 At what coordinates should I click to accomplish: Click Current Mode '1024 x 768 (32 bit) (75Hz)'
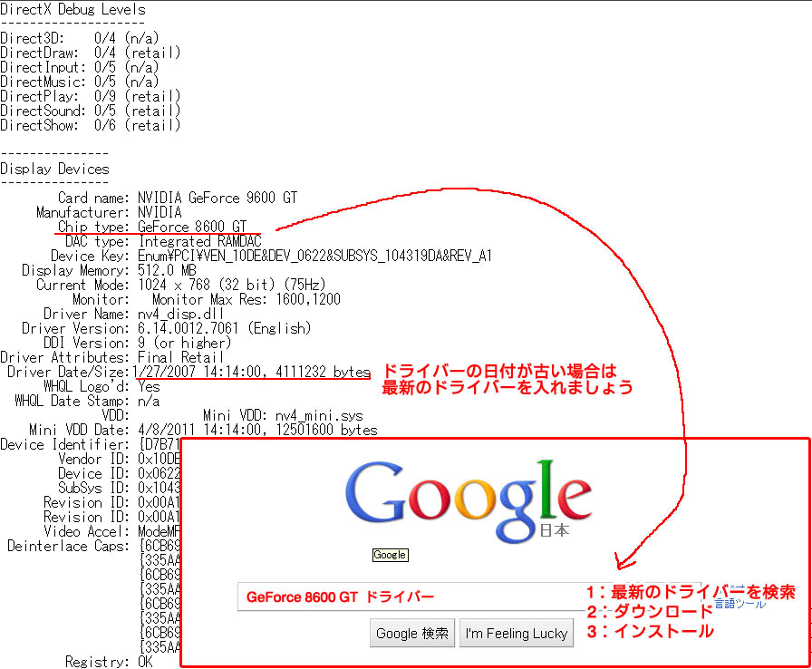pos(231,285)
